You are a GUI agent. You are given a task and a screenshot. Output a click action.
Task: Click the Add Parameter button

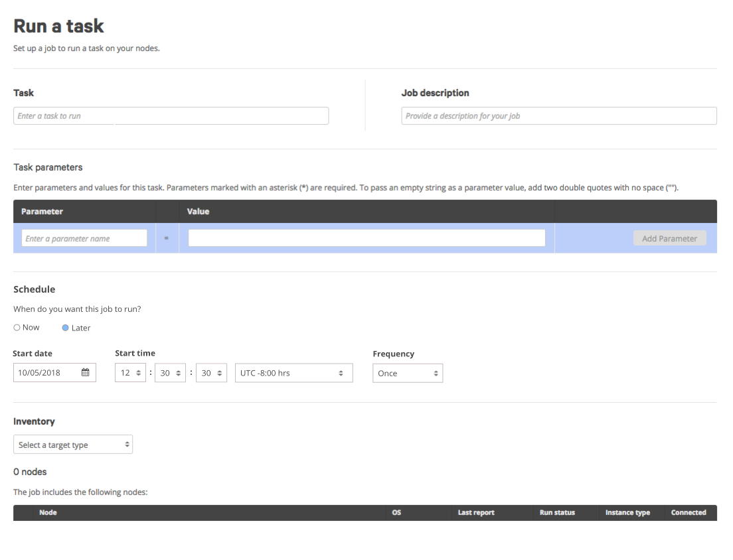point(669,238)
